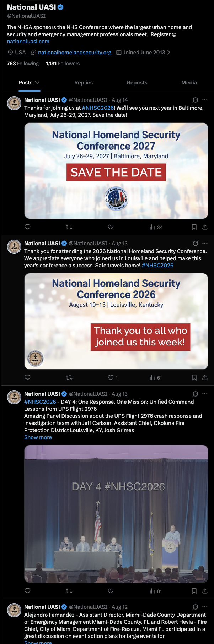Bookmark the Aug 14 save-the-date post
The image size is (214, 644).
coord(194,227)
